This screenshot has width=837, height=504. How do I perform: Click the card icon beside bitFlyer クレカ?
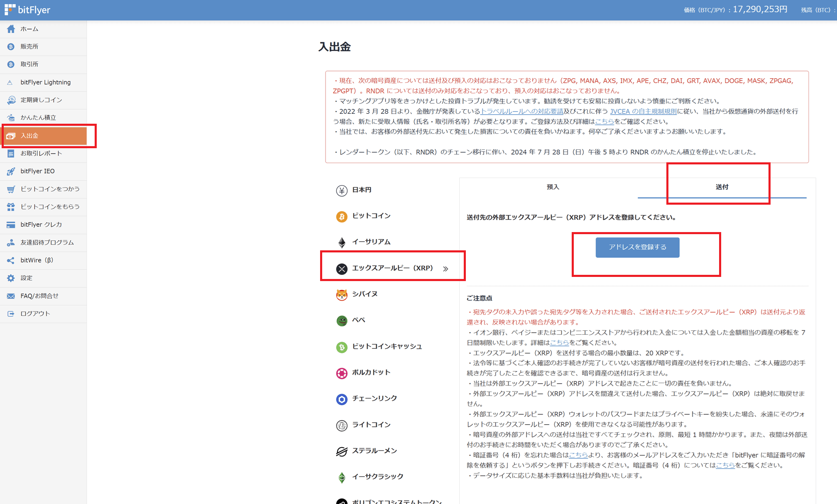pos(11,225)
